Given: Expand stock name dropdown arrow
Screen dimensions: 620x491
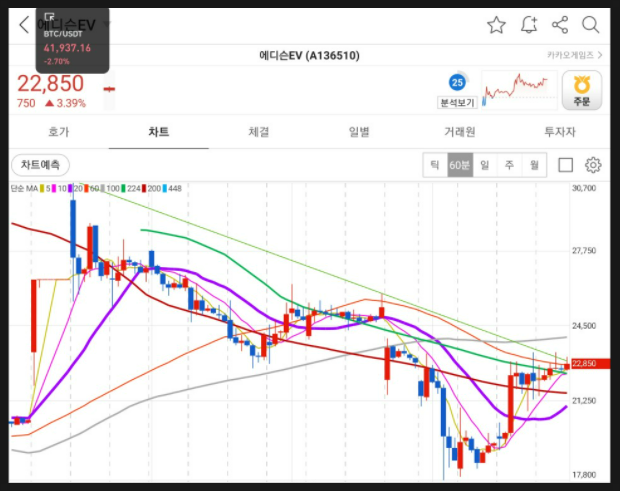Looking at the screenshot, I should (107, 24).
